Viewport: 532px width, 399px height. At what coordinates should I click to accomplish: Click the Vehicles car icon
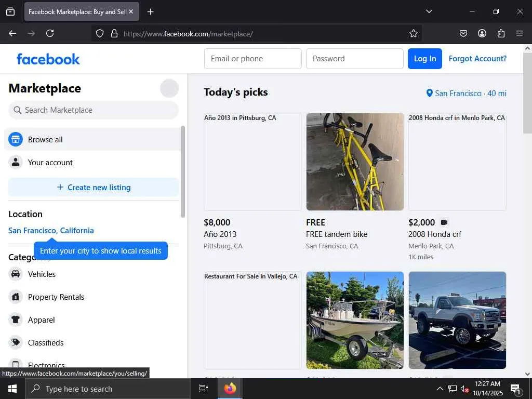[15, 274]
